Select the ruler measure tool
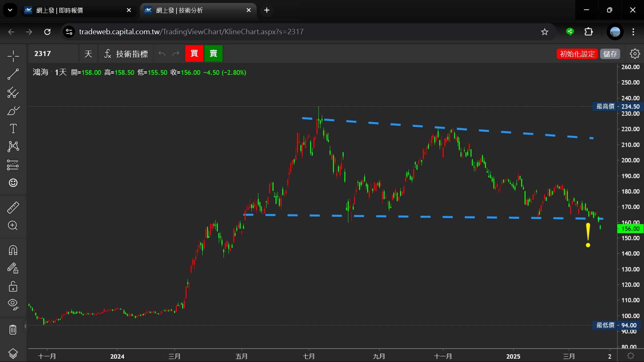644x362 pixels. 13,208
